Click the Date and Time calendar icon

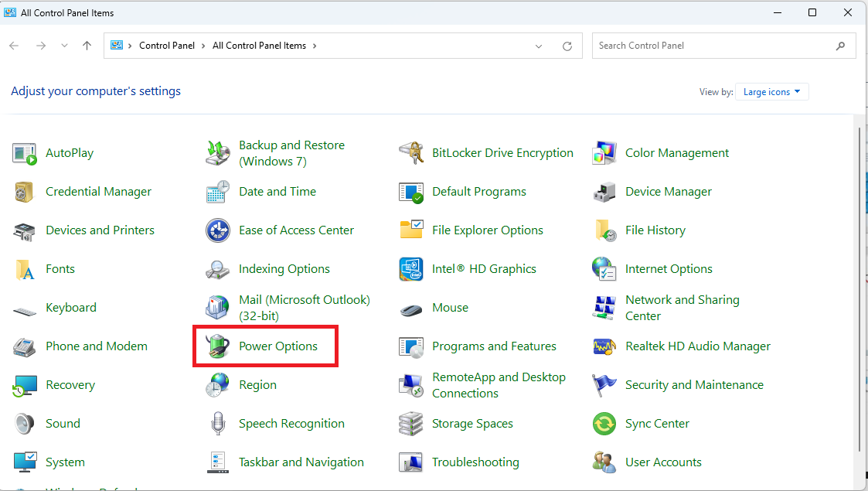coord(217,192)
